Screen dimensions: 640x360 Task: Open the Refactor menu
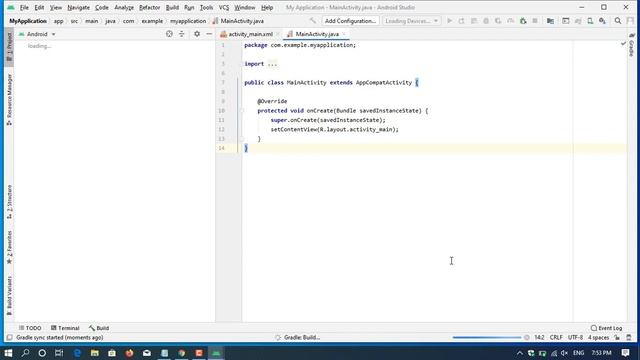(x=149, y=7)
